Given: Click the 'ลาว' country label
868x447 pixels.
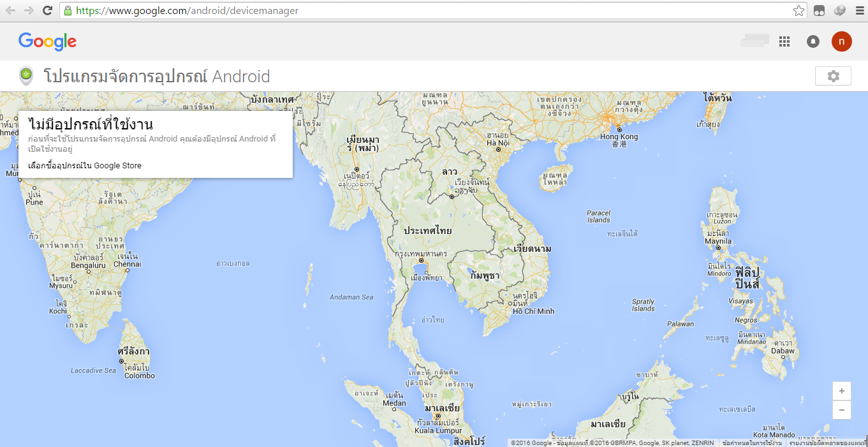Looking at the screenshot, I should [x=450, y=172].
